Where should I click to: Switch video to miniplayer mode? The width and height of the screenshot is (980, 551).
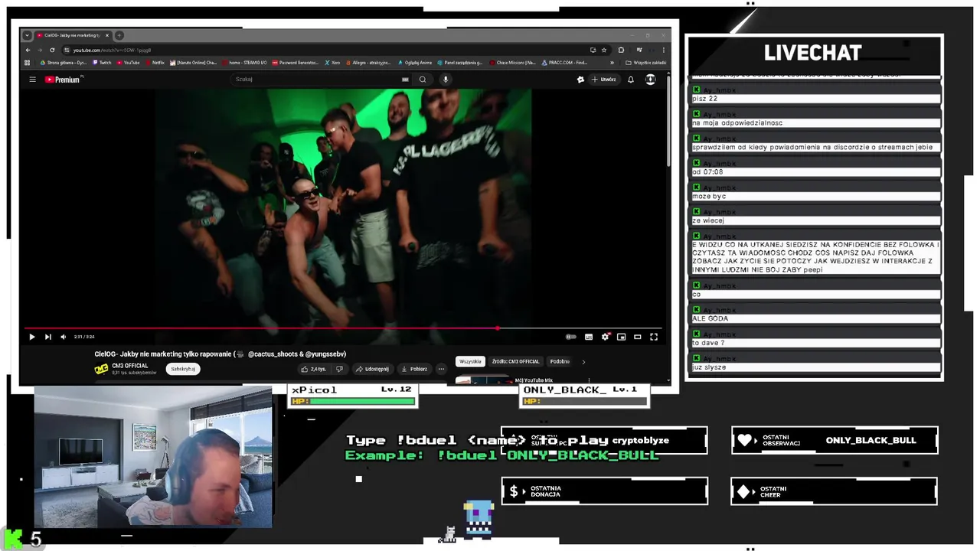[621, 337]
